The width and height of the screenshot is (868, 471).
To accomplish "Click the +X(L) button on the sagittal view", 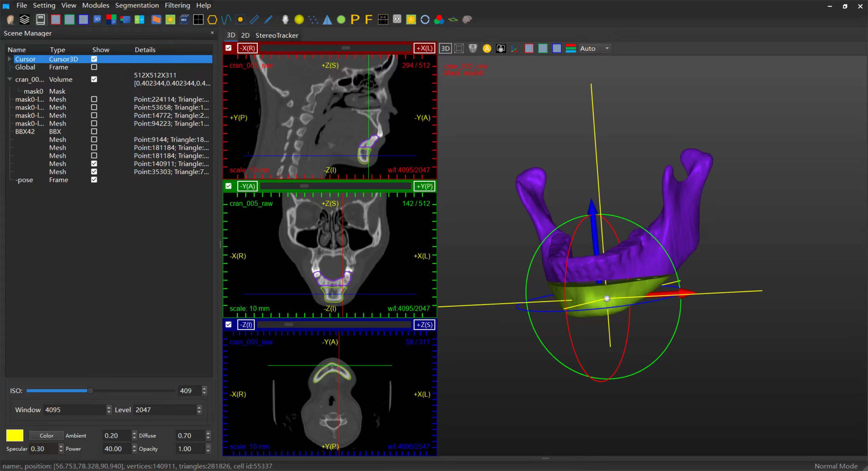I will [x=425, y=48].
